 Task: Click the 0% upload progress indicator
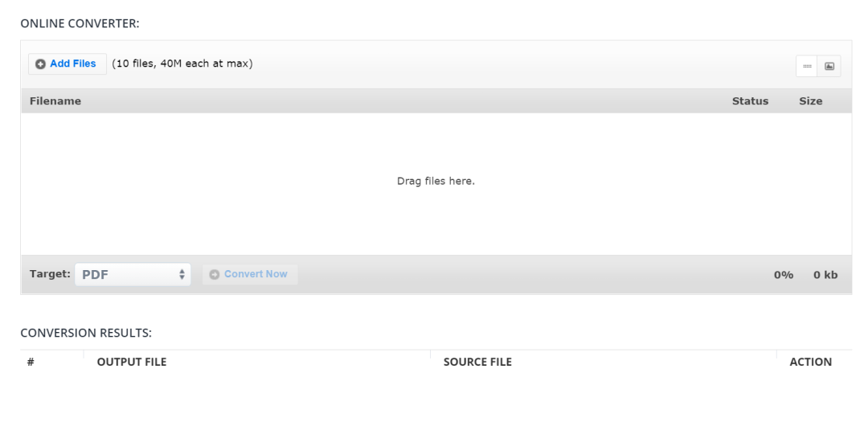pyautogui.click(x=783, y=275)
